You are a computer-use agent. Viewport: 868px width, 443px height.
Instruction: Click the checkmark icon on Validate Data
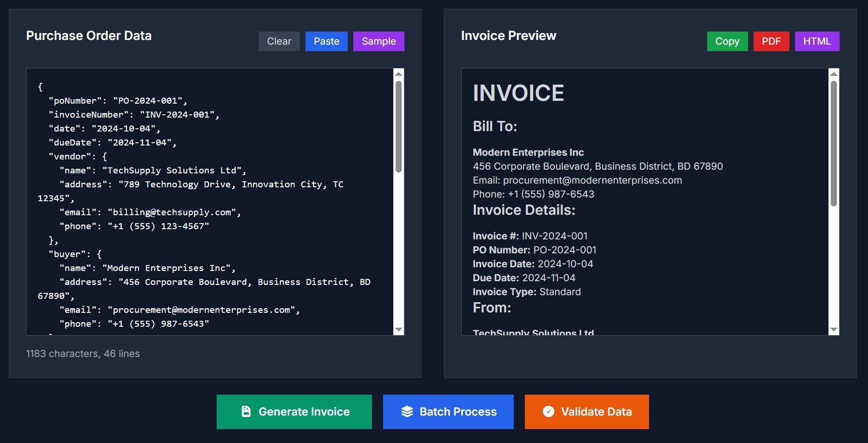point(549,411)
